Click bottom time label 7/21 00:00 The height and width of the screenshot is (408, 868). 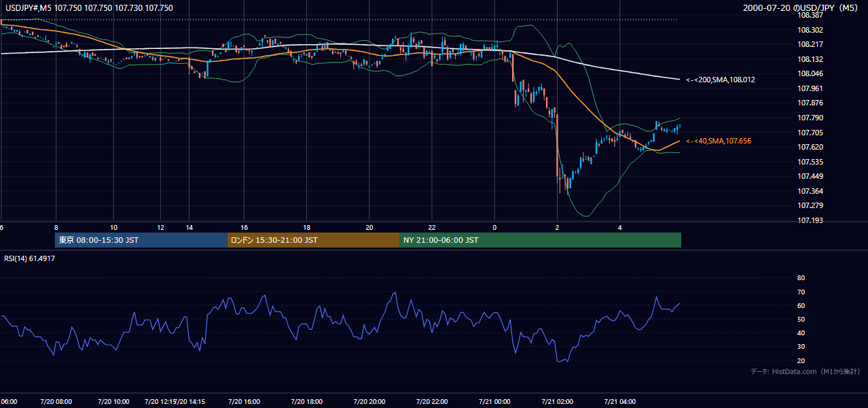[x=494, y=402]
